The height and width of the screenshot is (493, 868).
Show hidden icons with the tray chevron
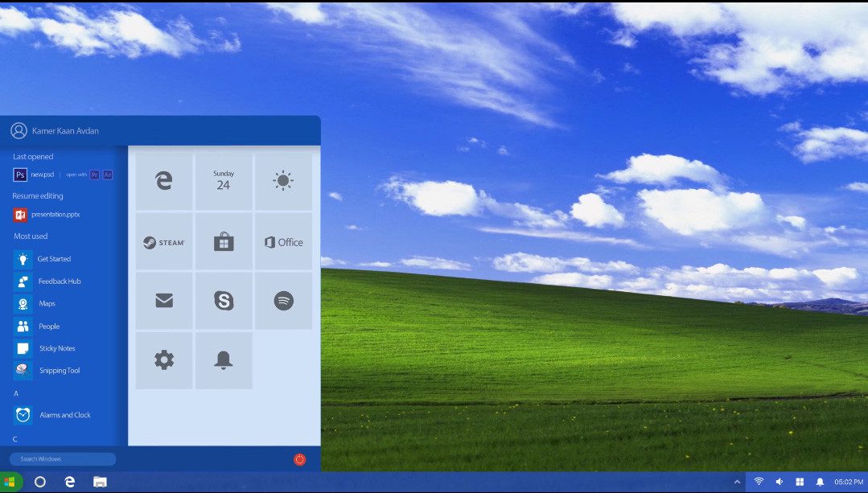737,481
